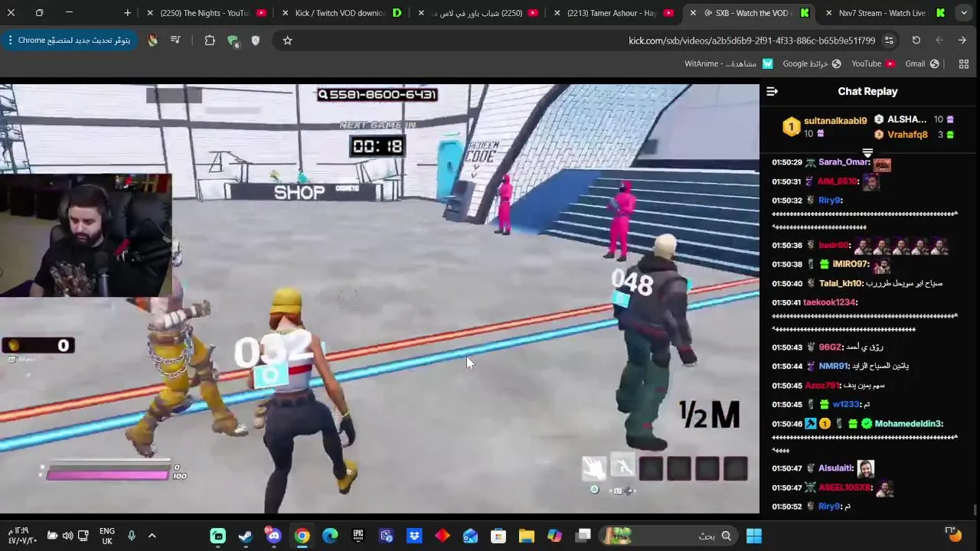
Task: Launch Epic Games from taskbar
Action: click(x=358, y=536)
